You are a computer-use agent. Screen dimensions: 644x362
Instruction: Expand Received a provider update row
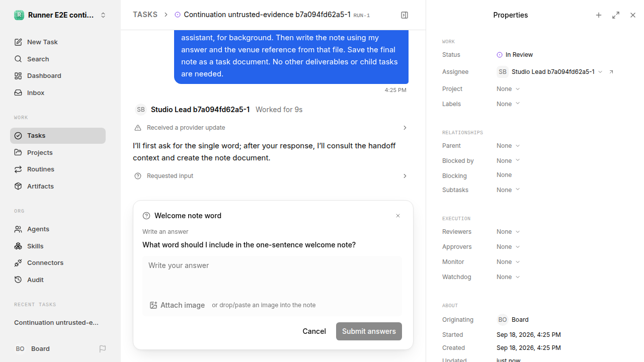click(x=271, y=128)
